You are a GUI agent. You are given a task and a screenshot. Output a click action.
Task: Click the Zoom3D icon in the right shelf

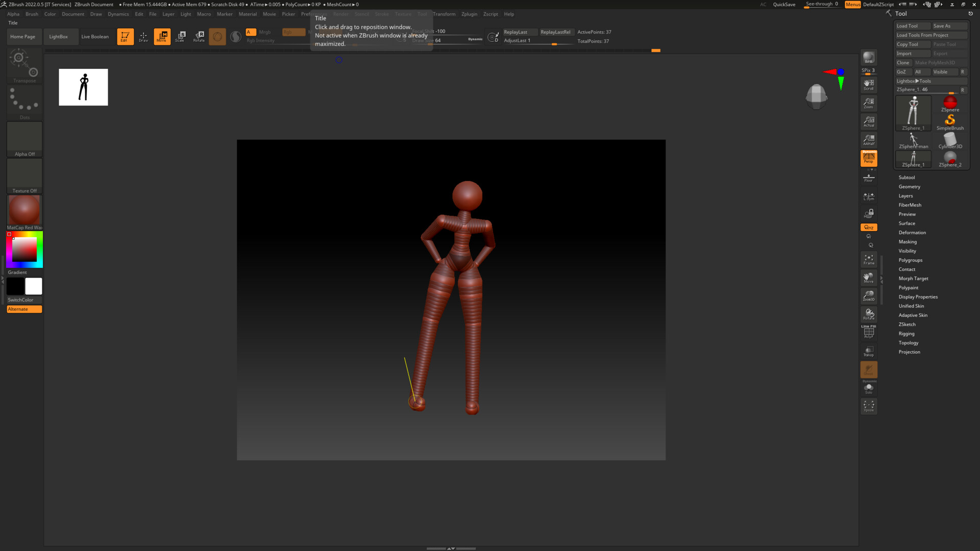click(x=869, y=296)
